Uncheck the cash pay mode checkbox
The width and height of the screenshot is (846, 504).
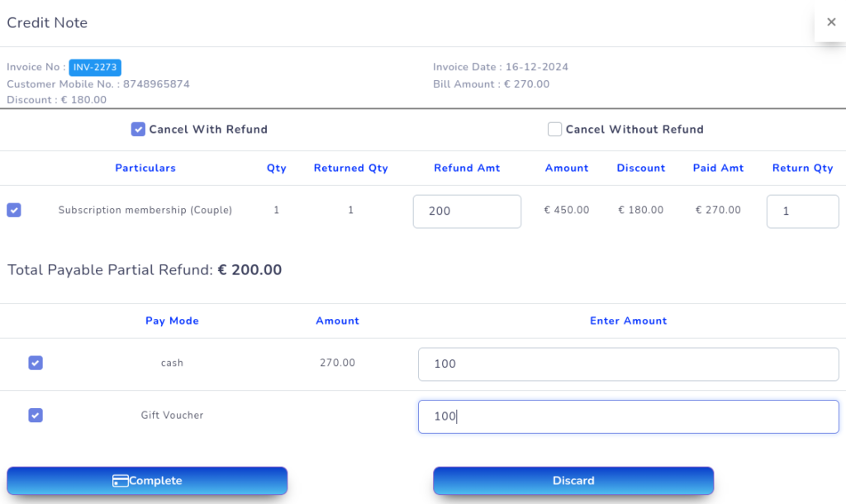tap(36, 363)
